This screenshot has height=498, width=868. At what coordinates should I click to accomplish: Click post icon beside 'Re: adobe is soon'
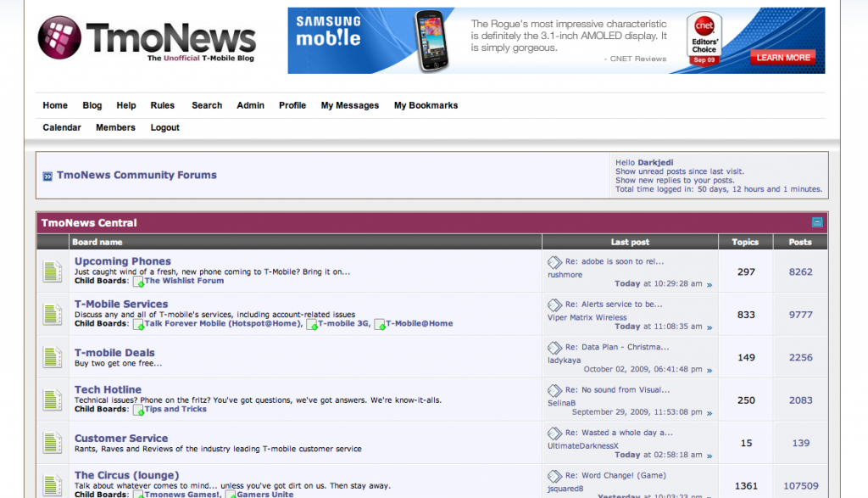click(554, 262)
